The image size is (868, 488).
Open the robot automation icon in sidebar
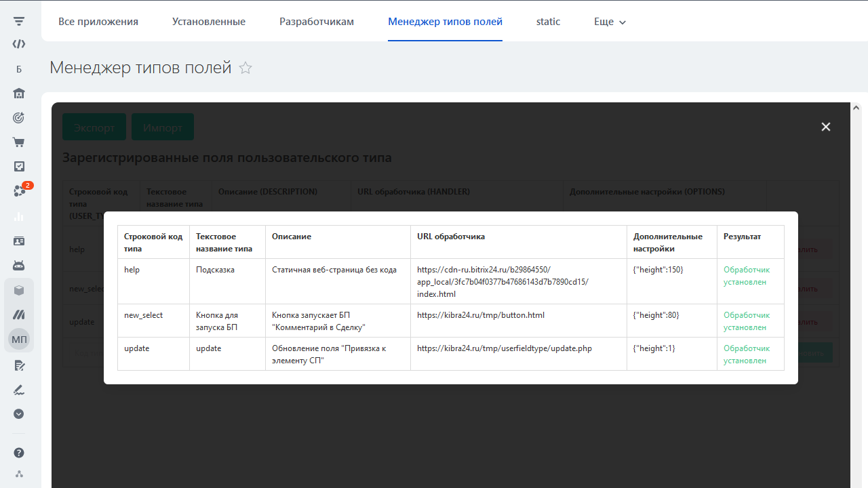point(19,265)
